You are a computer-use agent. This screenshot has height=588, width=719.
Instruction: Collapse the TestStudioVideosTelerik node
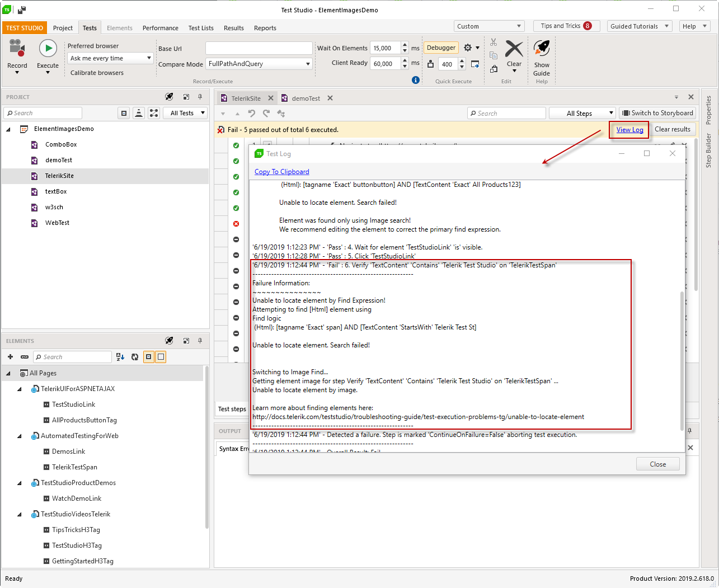19,514
